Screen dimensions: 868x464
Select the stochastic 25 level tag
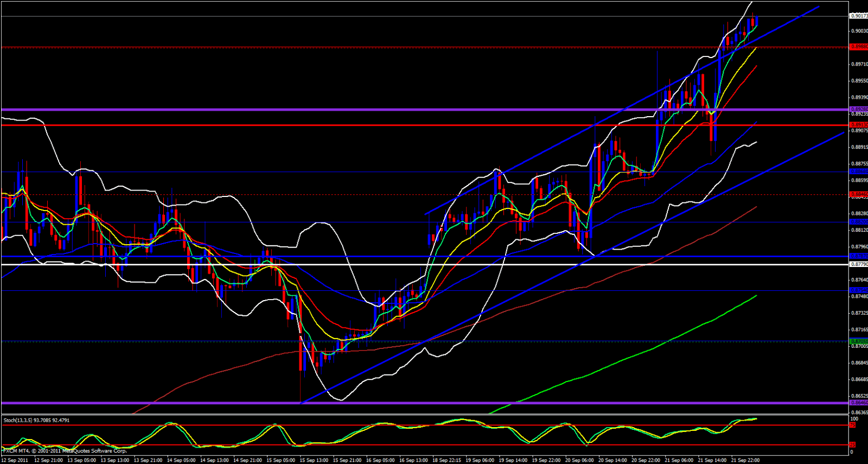(x=853, y=445)
